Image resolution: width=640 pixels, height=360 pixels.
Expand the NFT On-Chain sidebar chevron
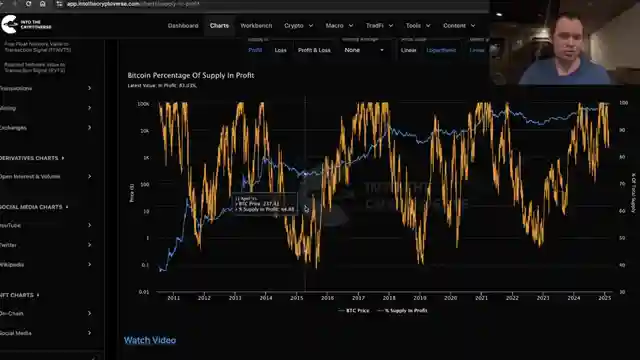point(89,313)
